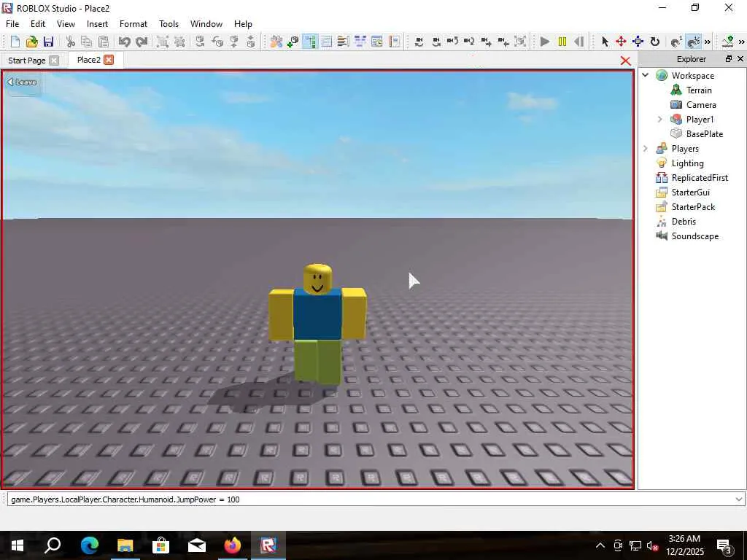Select Lighting in Explorer
Screen dimensions: 747x560
click(687, 163)
